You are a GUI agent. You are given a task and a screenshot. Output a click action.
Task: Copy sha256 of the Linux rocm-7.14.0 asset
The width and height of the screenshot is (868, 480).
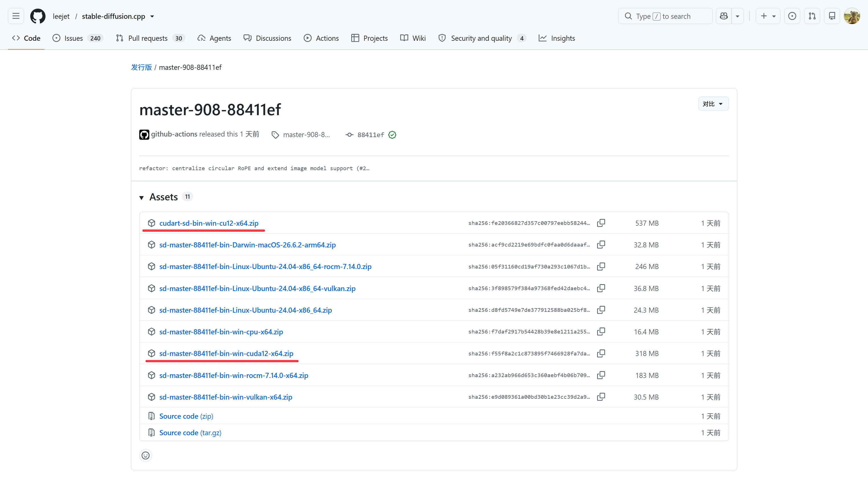click(601, 266)
